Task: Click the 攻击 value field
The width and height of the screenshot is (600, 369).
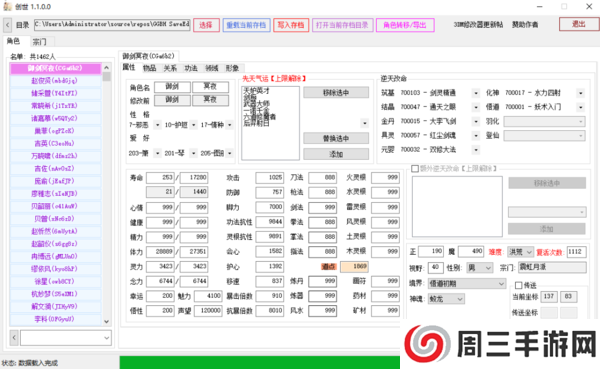Action: tap(270, 178)
